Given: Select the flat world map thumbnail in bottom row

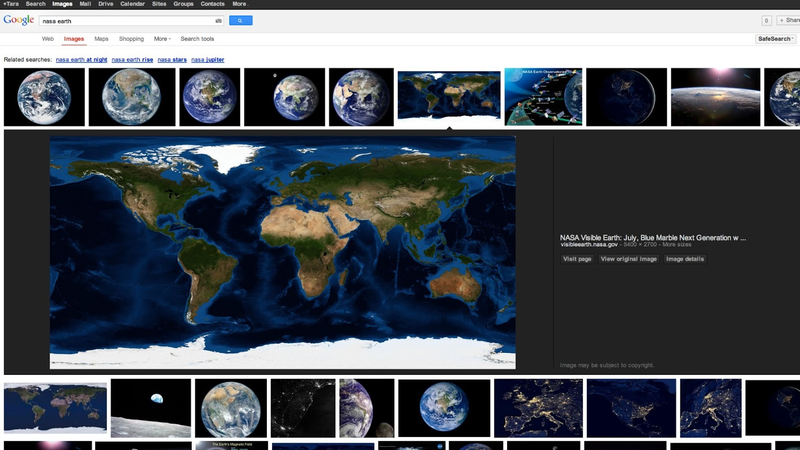Looking at the screenshot, I should 55,408.
